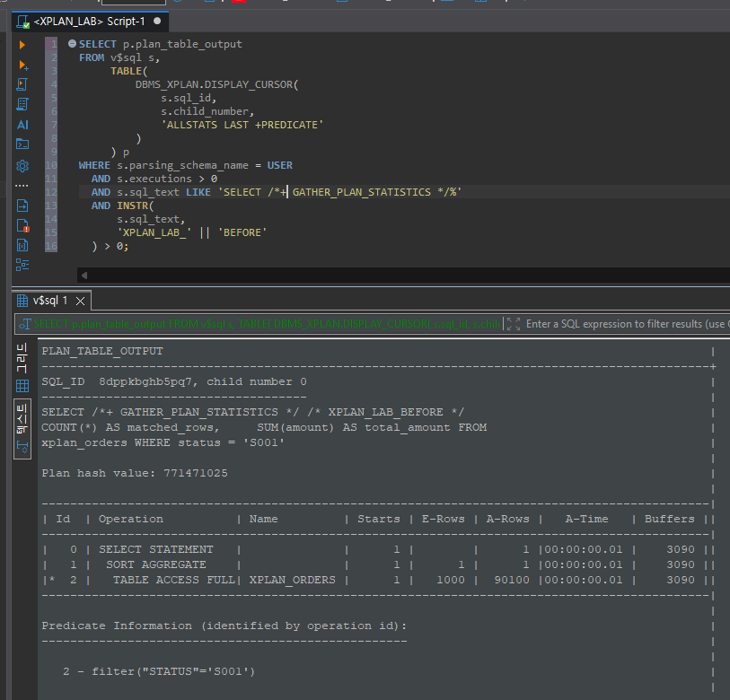Image resolution: width=730 pixels, height=700 pixels.
Task: Collapse the SELECT statement fold marker
Action: point(72,44)
